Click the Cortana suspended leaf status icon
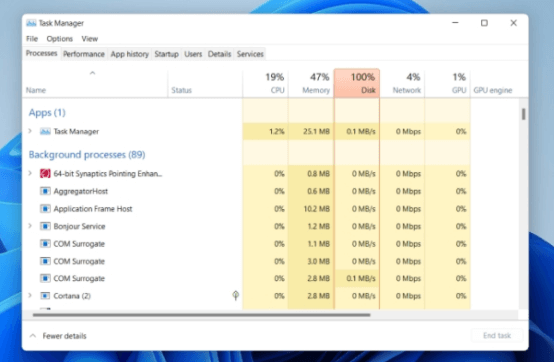Image resolution: width=554 pixels, height=362 pixels. 236,295
